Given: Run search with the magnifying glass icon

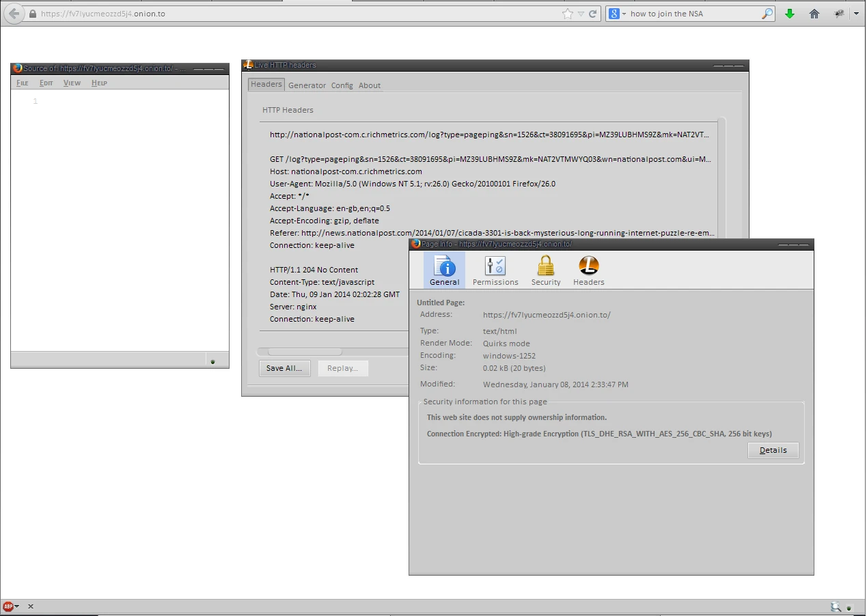Looking at the screenshot, I should click(767, 14).
